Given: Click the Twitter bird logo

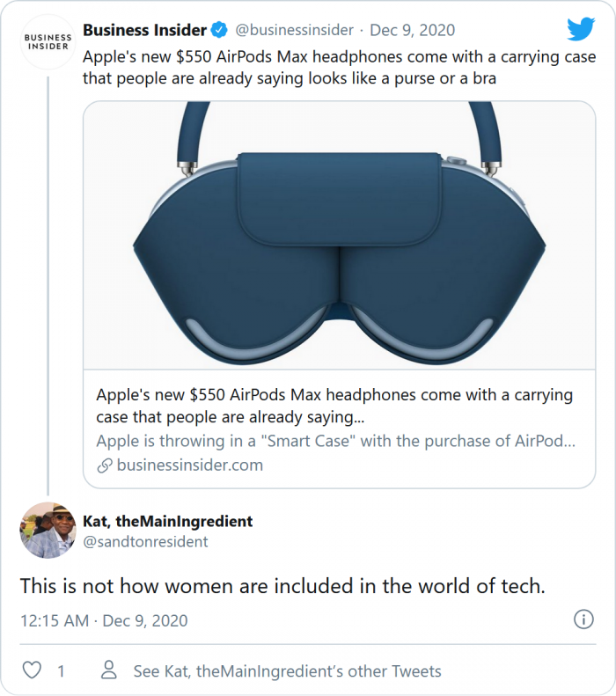Looking at the screenshot, I should pos(581,30).
